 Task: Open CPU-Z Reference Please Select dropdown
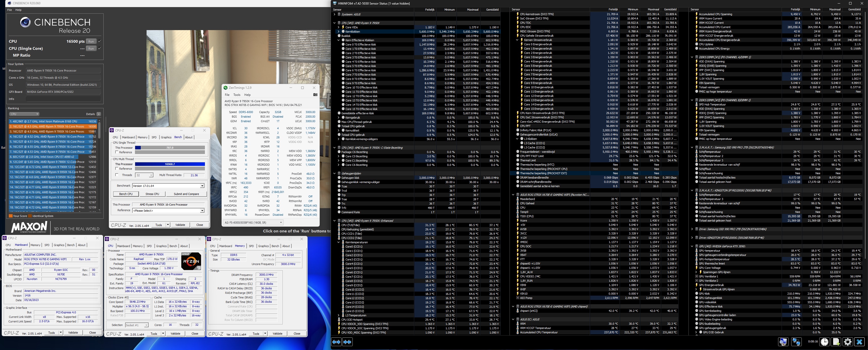tap(168, 211)
